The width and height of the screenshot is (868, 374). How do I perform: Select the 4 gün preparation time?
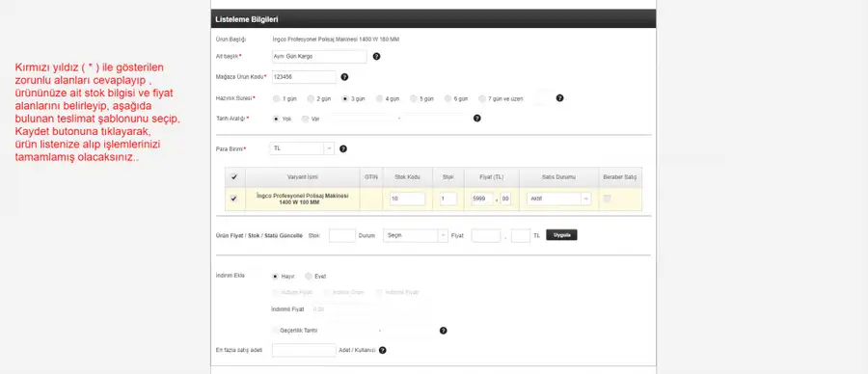point(379,98)
